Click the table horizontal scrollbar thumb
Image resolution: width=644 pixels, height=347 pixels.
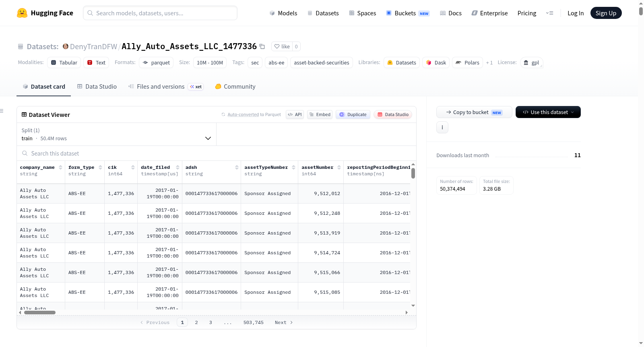pyautogui.click(x=39, y=312)
